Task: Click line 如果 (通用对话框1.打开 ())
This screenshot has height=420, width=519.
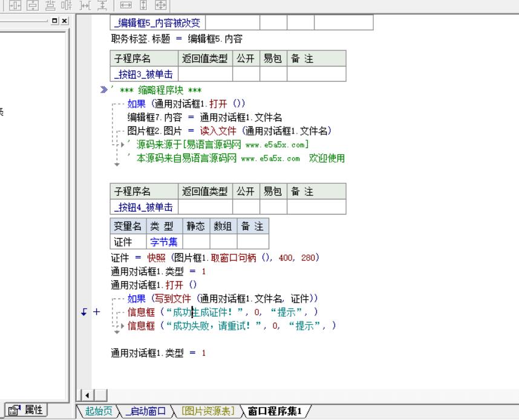Action: pos(186,104)
